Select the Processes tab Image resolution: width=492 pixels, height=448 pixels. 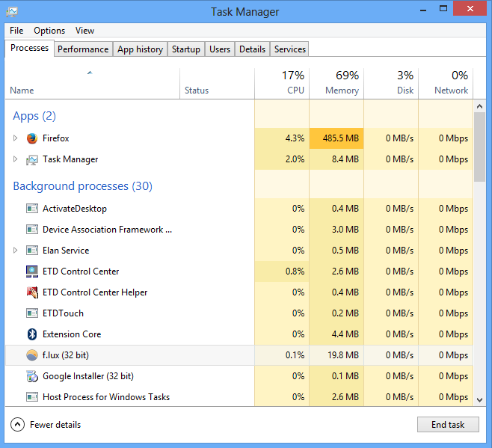(x=29, y=48)
